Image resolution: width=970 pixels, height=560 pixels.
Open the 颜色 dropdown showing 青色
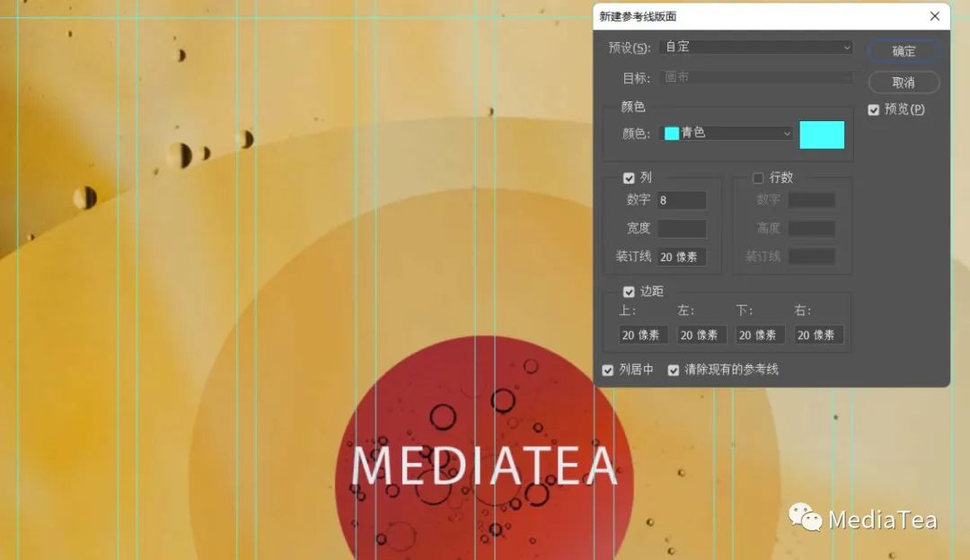pos(727,133)
